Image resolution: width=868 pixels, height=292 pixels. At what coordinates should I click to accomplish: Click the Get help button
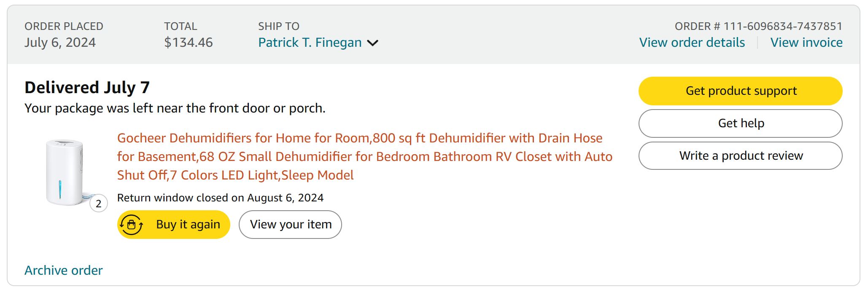tap(740, 123)
